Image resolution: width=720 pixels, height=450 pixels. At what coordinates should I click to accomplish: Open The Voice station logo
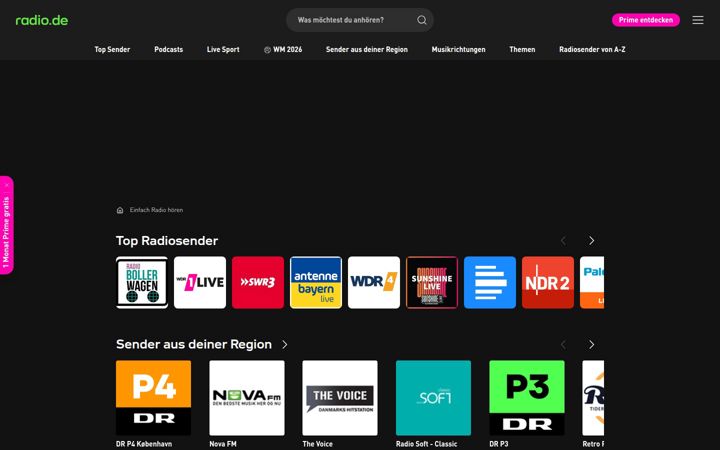(x=340, y=398)
